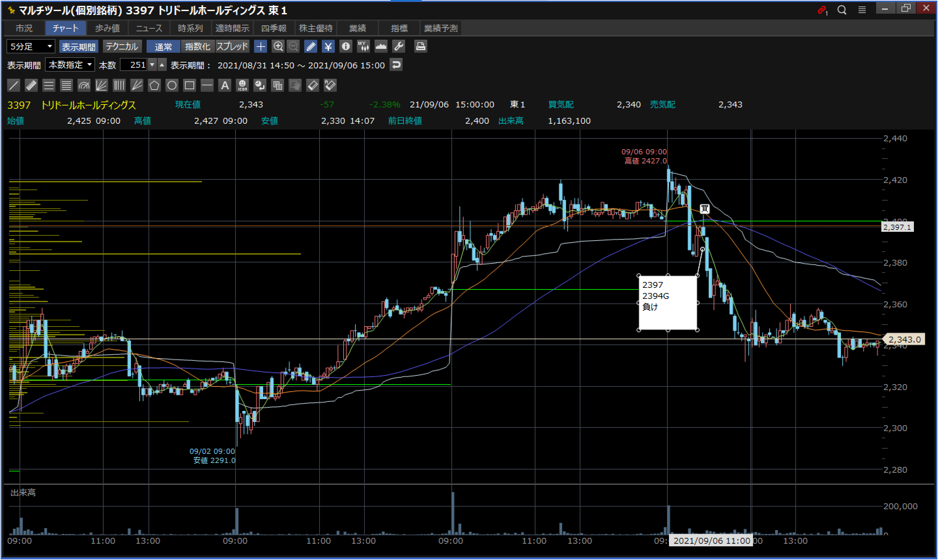This screenshot has width=938, height=560.
Task: Click the zoom in magnifier icon
Action: point(278,47)
